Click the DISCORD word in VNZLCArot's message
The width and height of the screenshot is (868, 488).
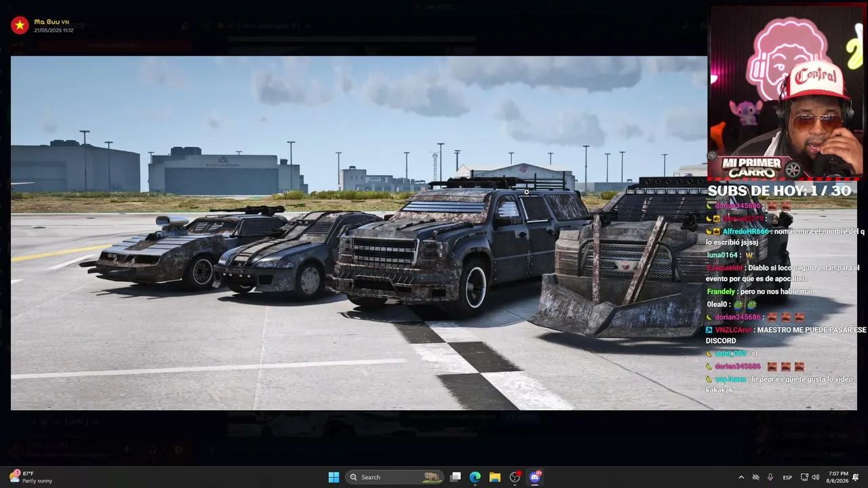click(721, 341)
